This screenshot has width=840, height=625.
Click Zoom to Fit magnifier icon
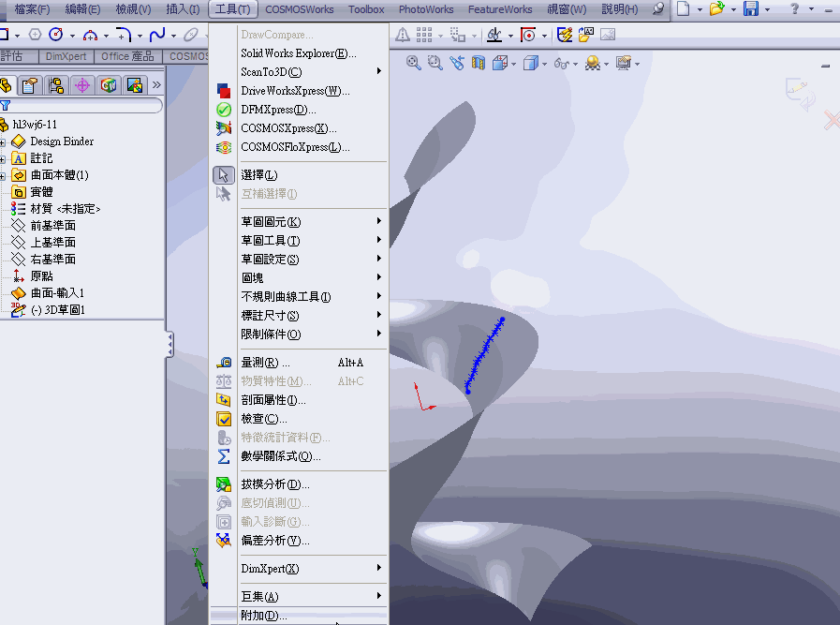point(413,64)
